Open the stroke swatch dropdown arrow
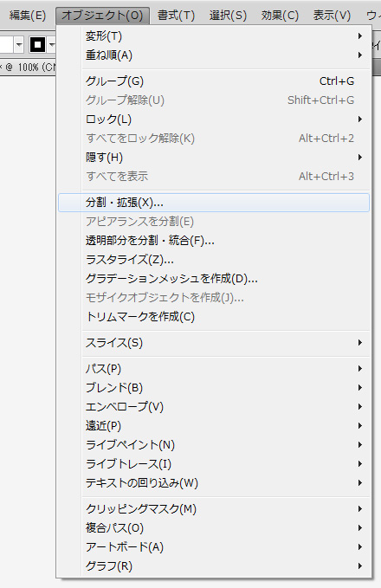Image resolution: width=381 pixels, height=588 pixels. [x=52, y=45]
